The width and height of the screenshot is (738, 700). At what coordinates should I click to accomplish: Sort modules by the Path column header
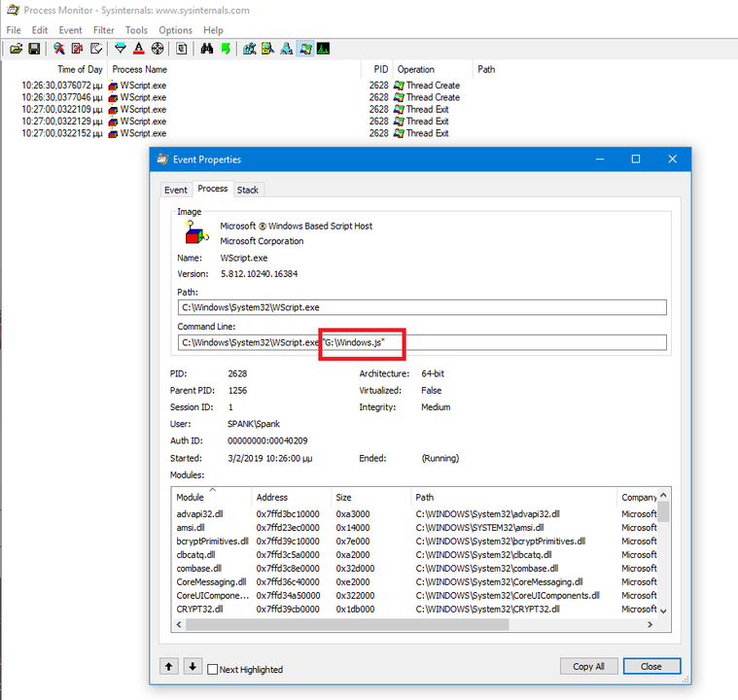pyautogui.click(x=513, y=497)
